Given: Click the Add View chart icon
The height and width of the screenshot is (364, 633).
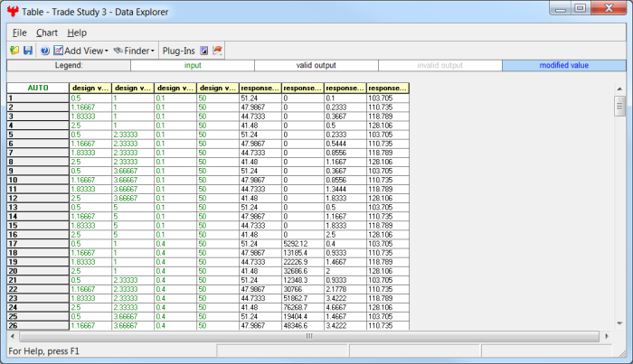Looking at the screenshot, I should pyautogui.click(x=59, y=51).
